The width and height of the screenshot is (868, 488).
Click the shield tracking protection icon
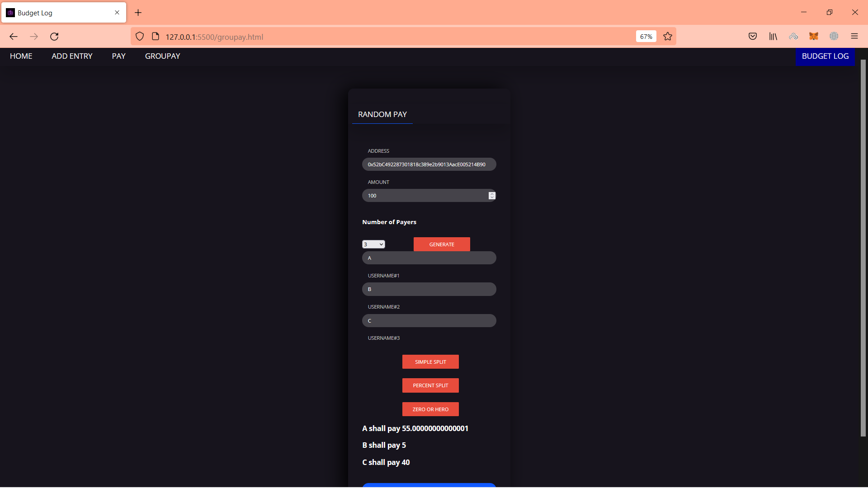[x=140, y=37]
